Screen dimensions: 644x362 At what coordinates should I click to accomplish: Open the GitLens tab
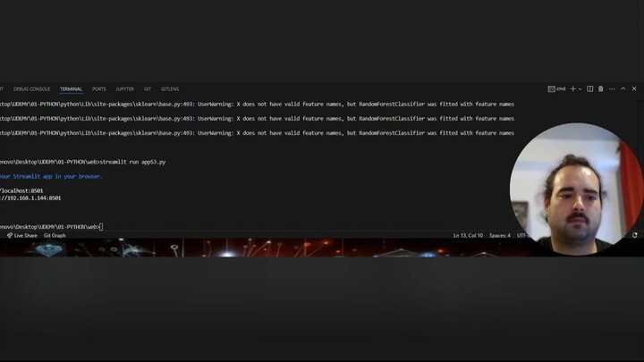coord(170,89)
